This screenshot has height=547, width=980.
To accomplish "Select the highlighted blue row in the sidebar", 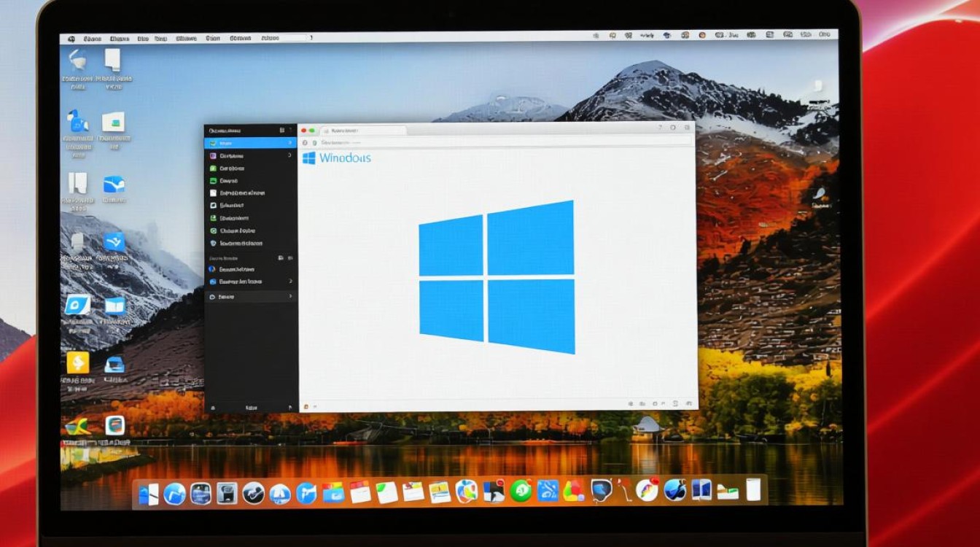I will pyautogui.click(x=248, y=143).
